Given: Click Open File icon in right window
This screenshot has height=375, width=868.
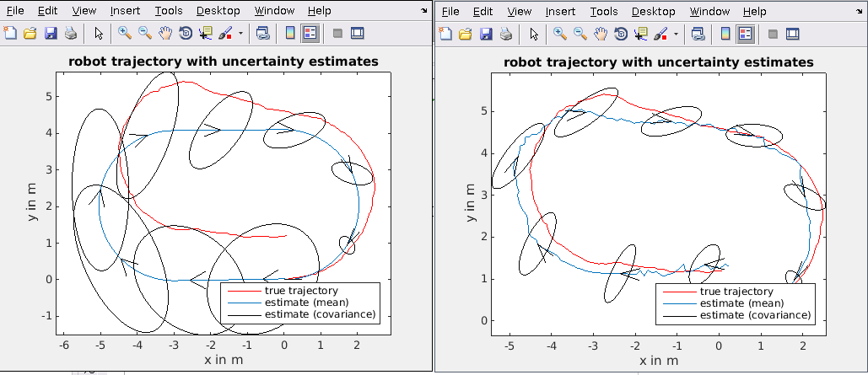Looking at the screenshot, I should (x=465, y=34).
